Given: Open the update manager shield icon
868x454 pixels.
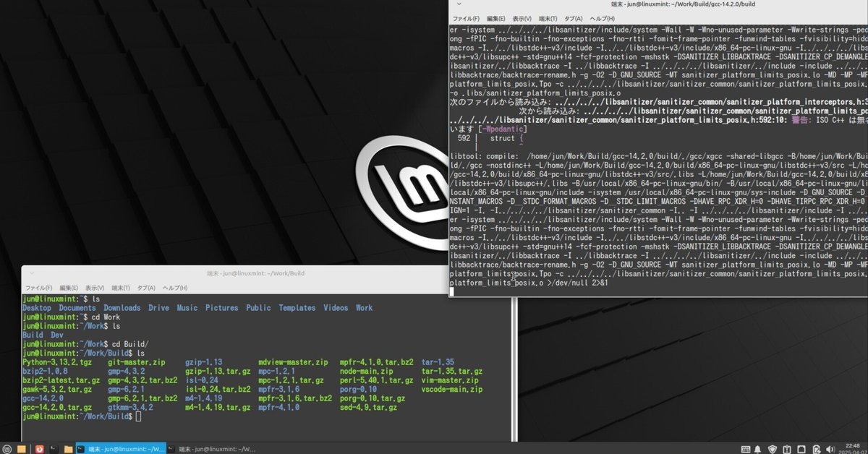Looking at the screenshot, I should (x=773, y=449).
